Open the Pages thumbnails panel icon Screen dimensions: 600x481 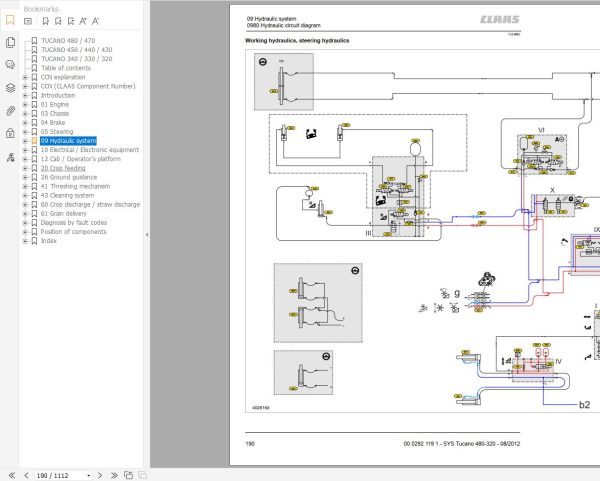tap(10, 42)
